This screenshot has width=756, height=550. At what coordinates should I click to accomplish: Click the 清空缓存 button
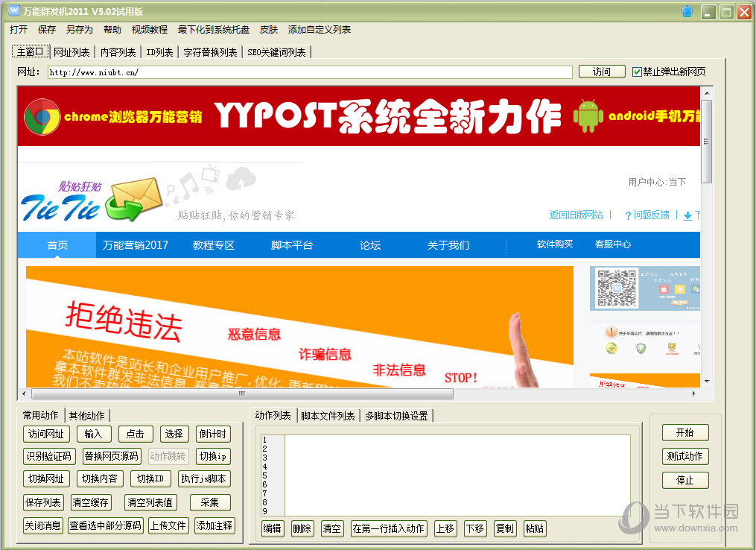tap(90, 503)
